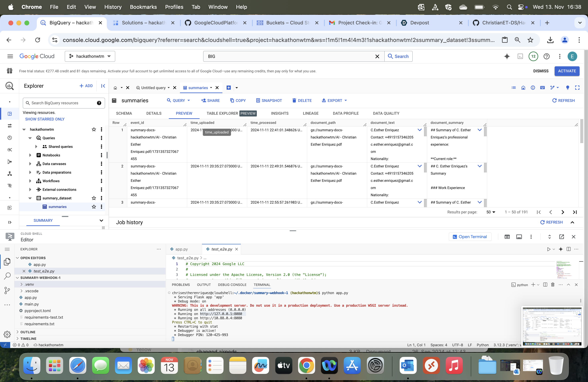Click the Snapshot table button

click(x=269, y=100)
